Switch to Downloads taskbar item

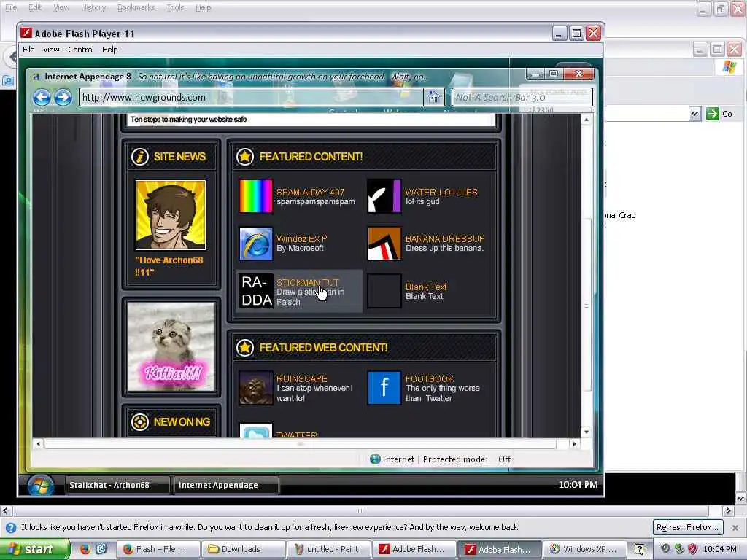(243, 549)
